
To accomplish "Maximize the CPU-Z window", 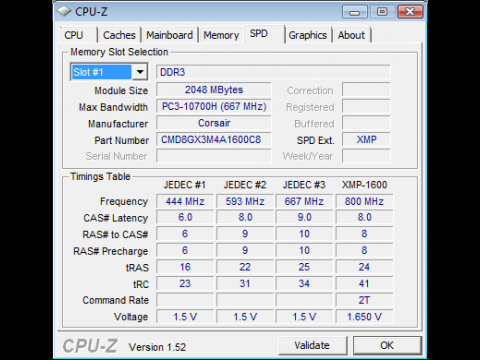I will click(x=382, y=12).
